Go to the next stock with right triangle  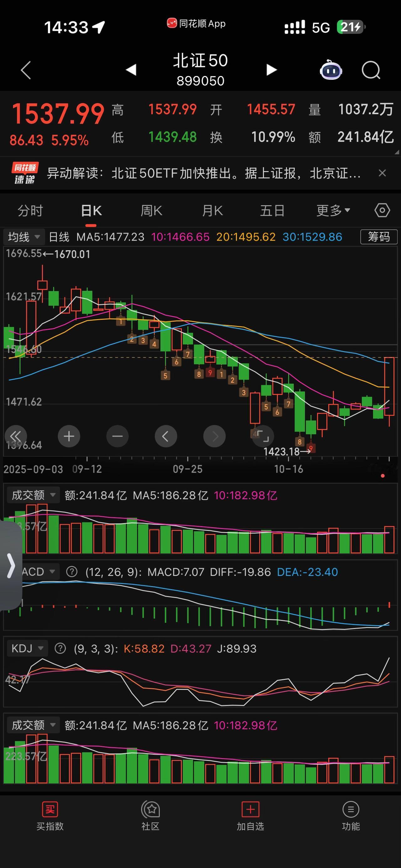click(x=272, y=70)
